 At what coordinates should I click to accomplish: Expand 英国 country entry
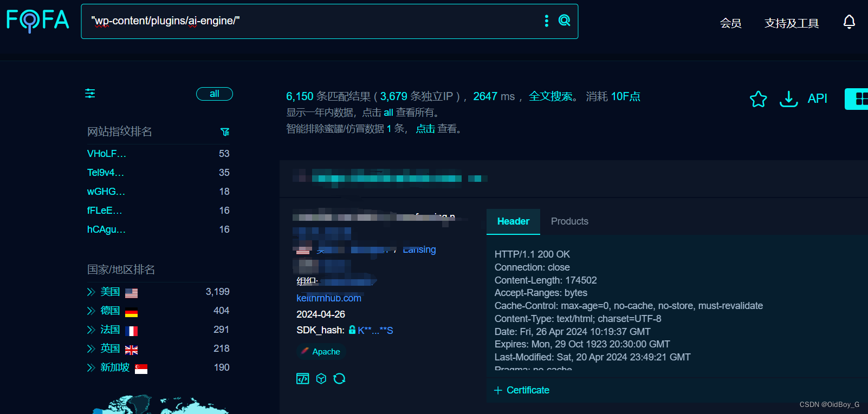(91, 349)
